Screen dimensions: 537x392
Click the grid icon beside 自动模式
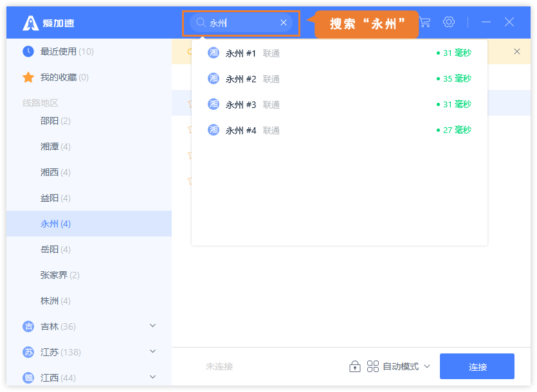coord(372,366)
